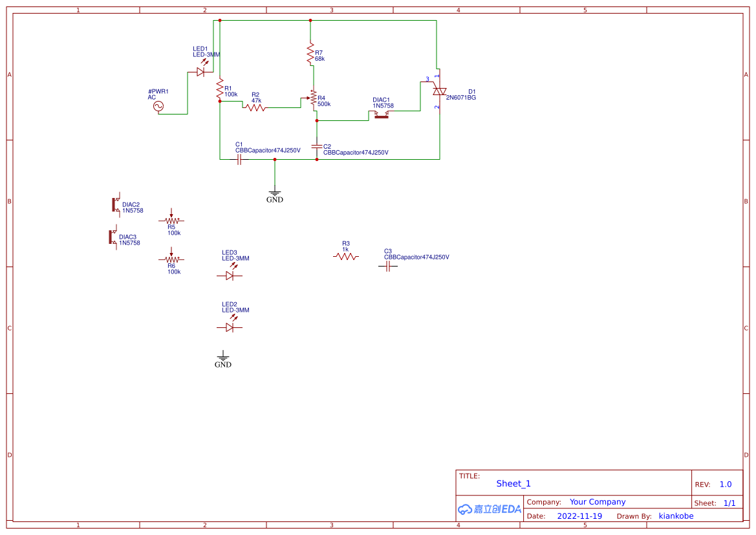Click the 2022-11-19 date field

click(579, 516)
